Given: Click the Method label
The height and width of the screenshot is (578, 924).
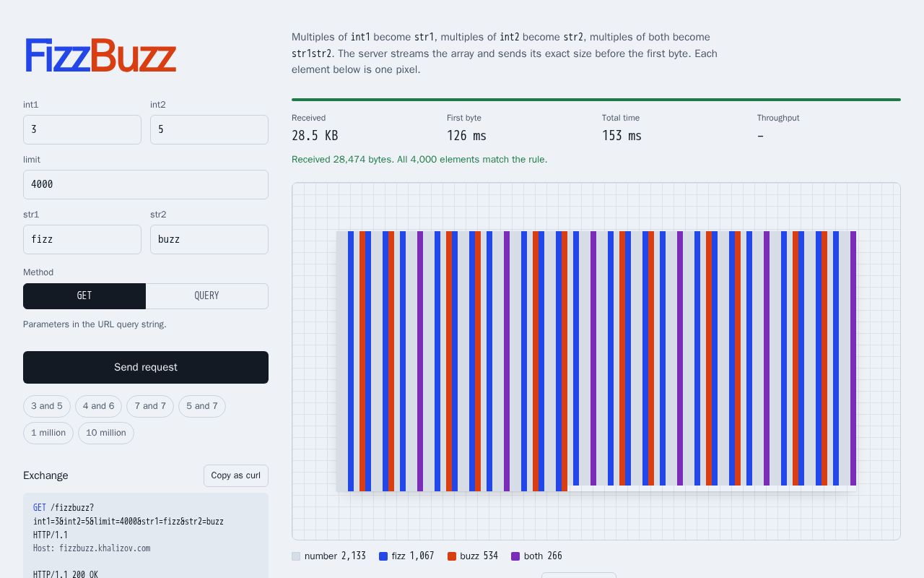Looking at the screenshot, I should pyautogui.click(x=38, y=272).
